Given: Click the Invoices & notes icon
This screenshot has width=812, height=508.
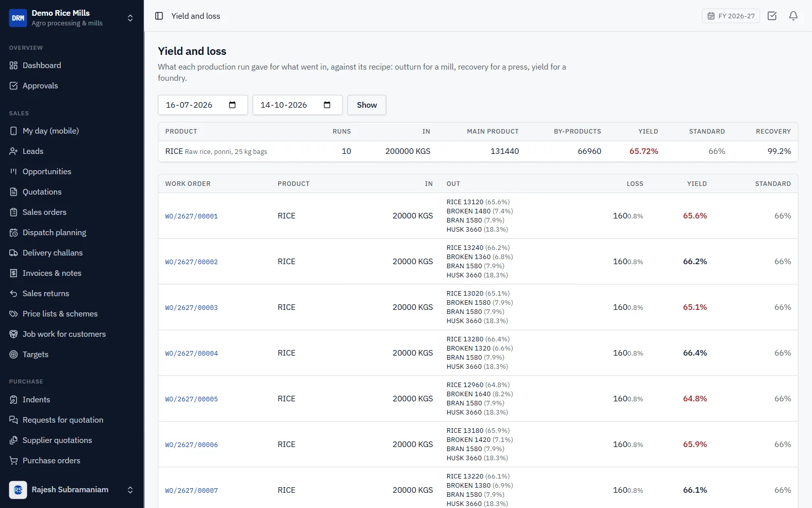Looking at the screenshot, I should pos(14,273).
